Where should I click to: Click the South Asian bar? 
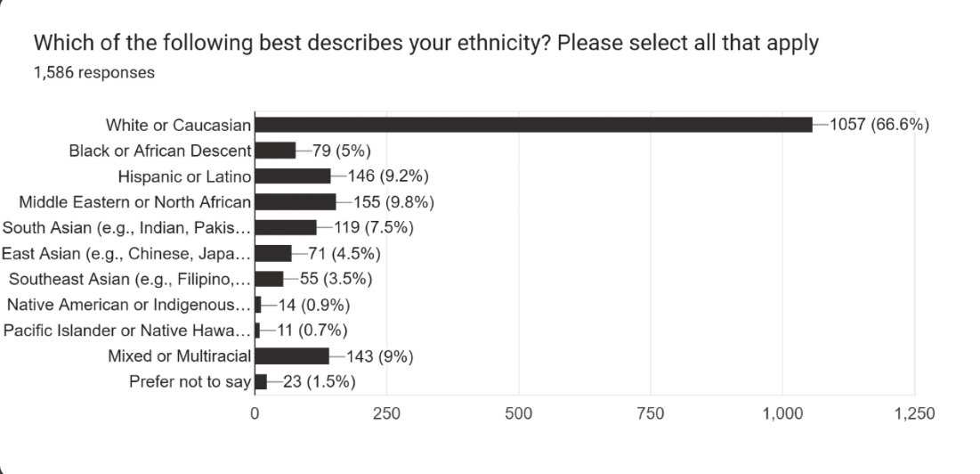click(x=287, y=227)
